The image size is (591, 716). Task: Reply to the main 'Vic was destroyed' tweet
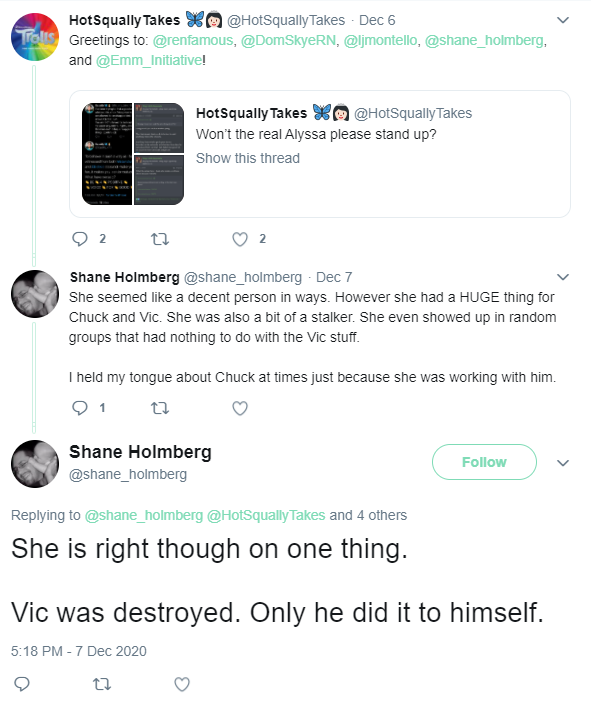[x=22, y=684]
